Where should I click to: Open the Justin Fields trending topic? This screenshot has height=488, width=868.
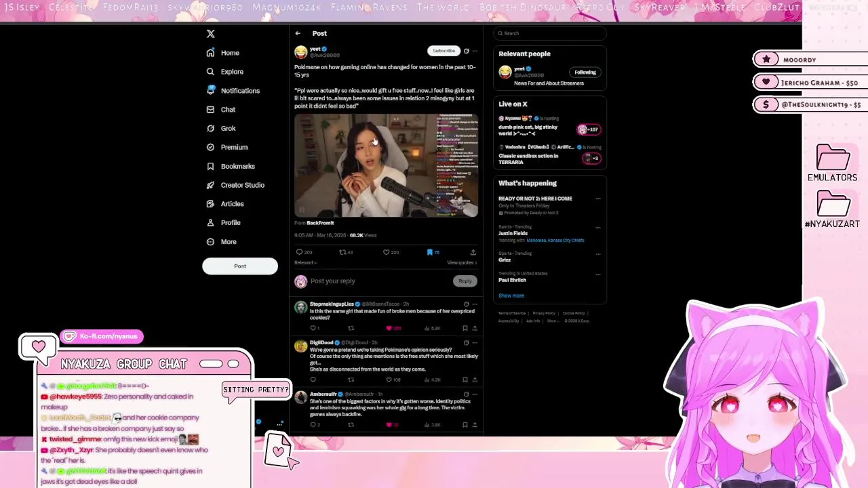tap(513, 233)
